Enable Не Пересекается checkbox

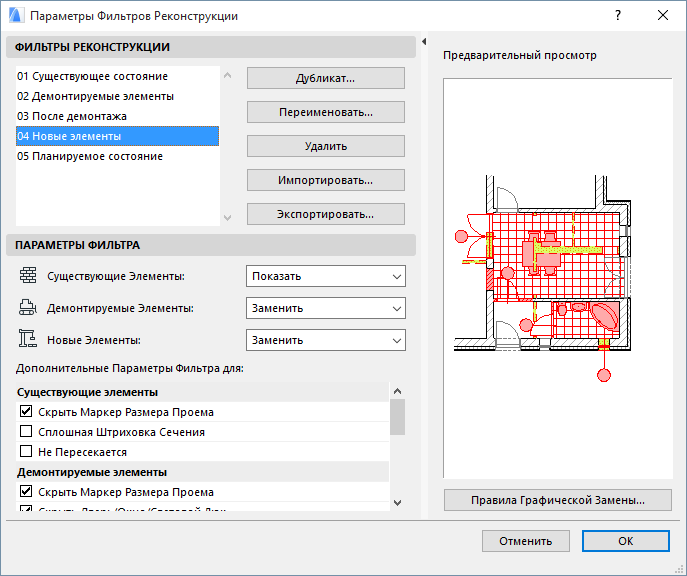point(26,451)
